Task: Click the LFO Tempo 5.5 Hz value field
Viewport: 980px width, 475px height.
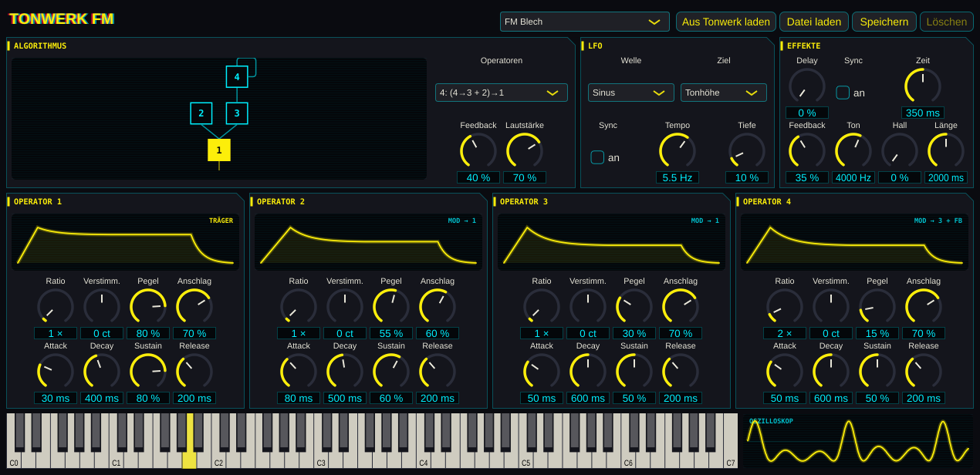Action: [x=678, y=177]
